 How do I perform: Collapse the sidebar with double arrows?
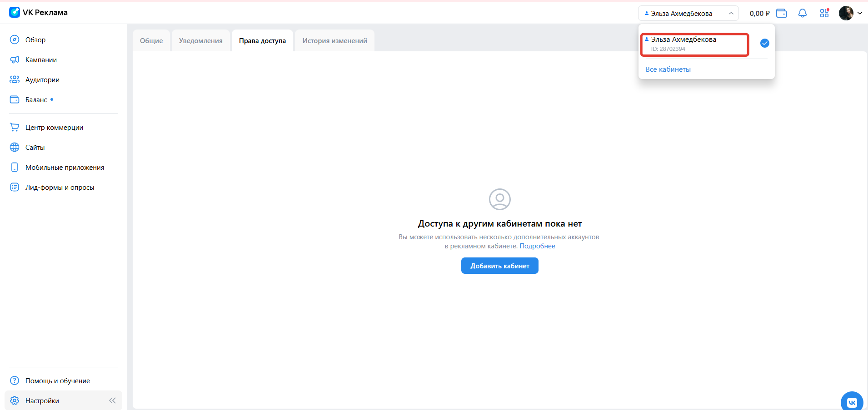[x=112, y=400]
